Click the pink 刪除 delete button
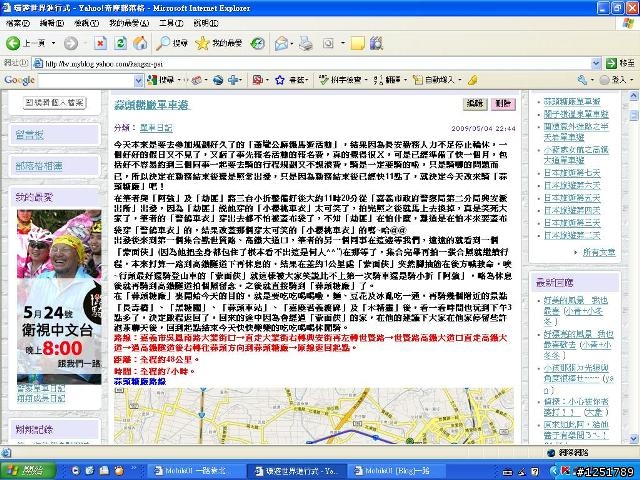This screenshot has width=640, height=480. coord(503,104)
